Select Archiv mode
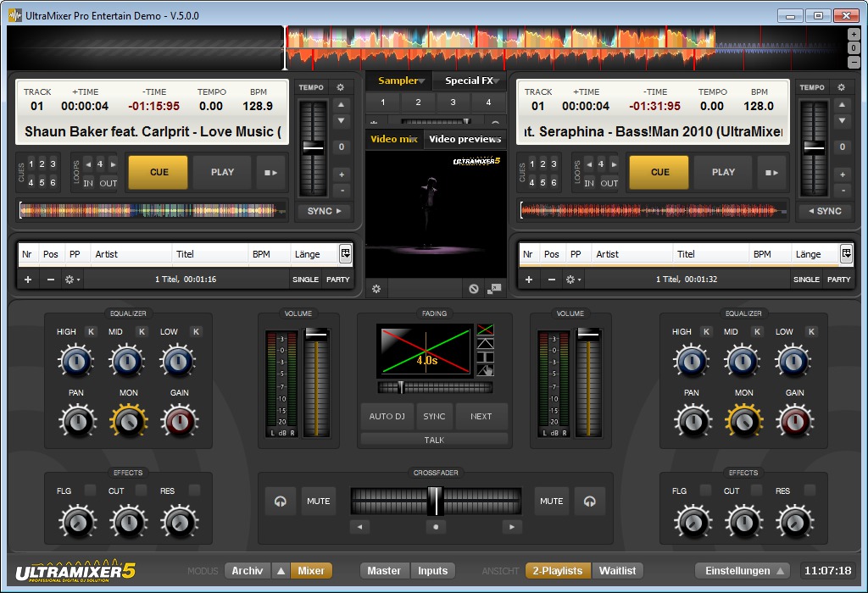This screenshot has height=593, width=868. click(248, 571)
